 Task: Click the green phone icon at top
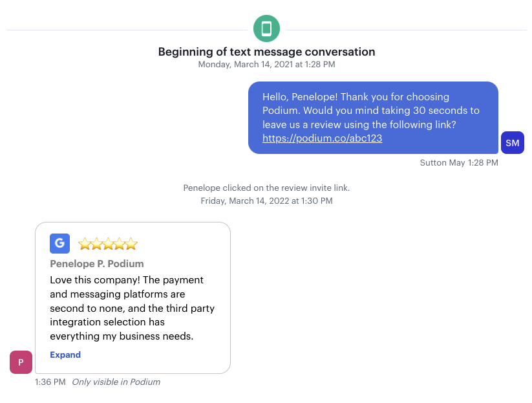[266, 28]
